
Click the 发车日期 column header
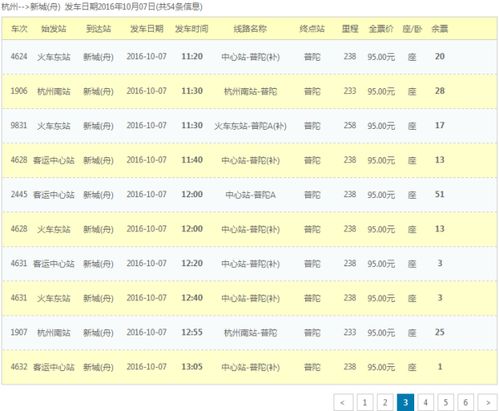tap(147, 29)
